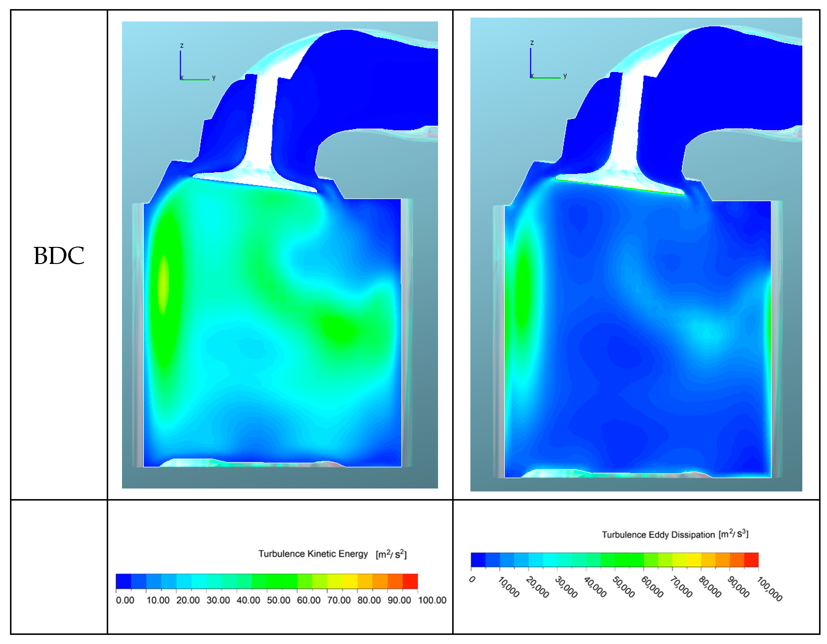Screen dimensions: 827x644
Task: Click yellow swatch on Kinetic Energy colorbar
Action: 350,581
